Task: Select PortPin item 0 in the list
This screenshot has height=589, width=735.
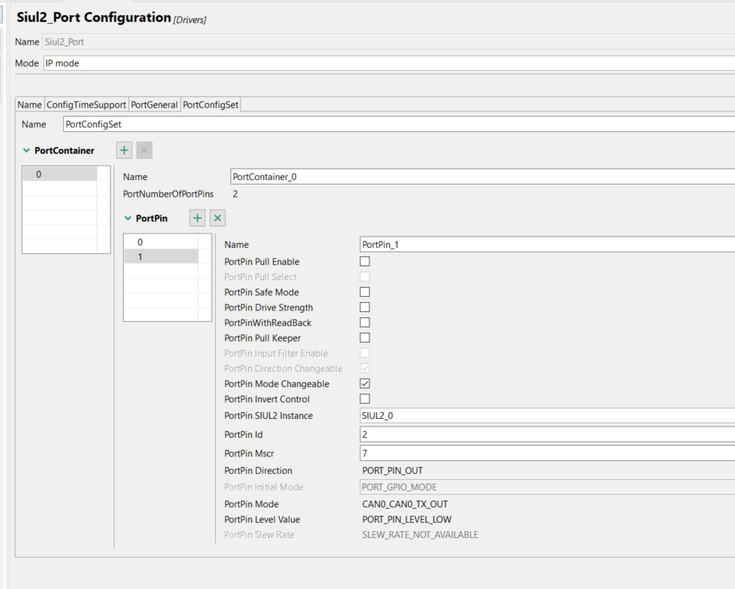Action: [x=141, y=242]
